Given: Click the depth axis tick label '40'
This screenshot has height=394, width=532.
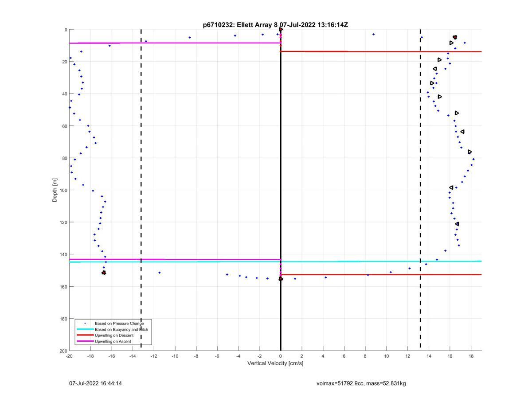Looking at the screenshot, I should click(64, 94).
